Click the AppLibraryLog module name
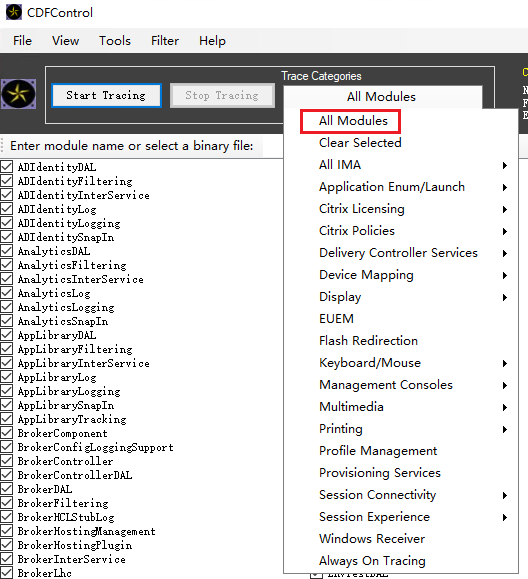528x579 pixels. (57, 377)
